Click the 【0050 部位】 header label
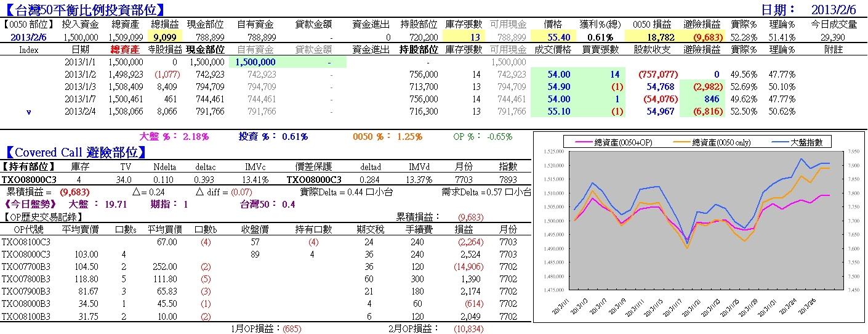This screenshot has width=868, height=334. click(x=28, y=25)
